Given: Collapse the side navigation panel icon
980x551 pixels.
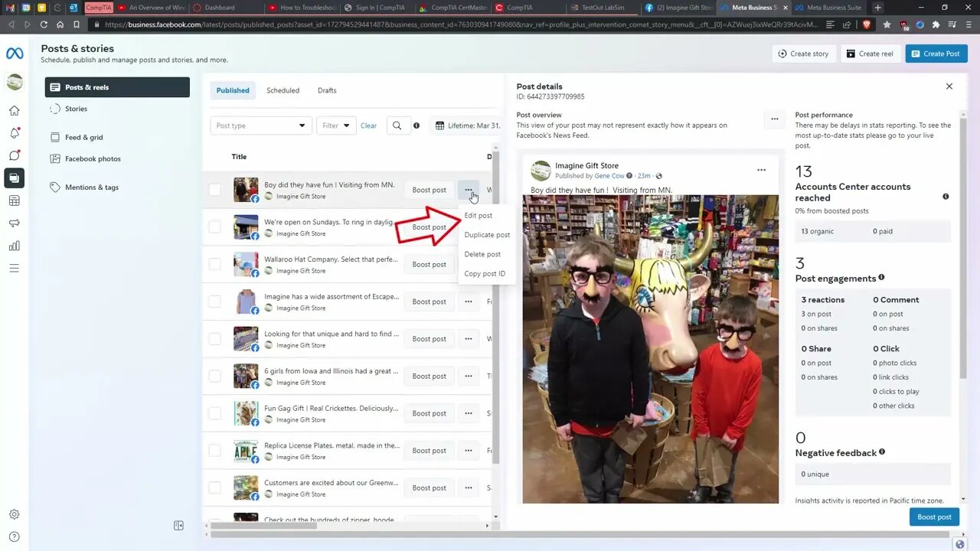Looking at the screenshot, I should pyautogui.click(x=178, y=526).
